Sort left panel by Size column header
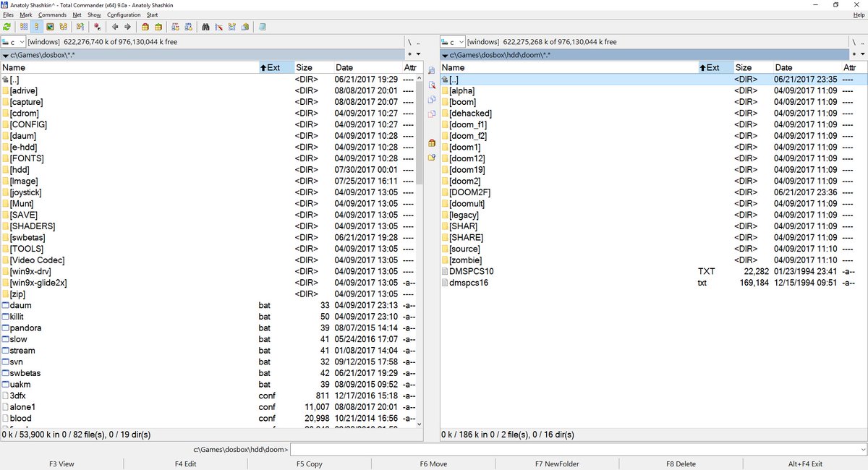The width and height of the screenshot is (868, 470). tap(313, 67)
